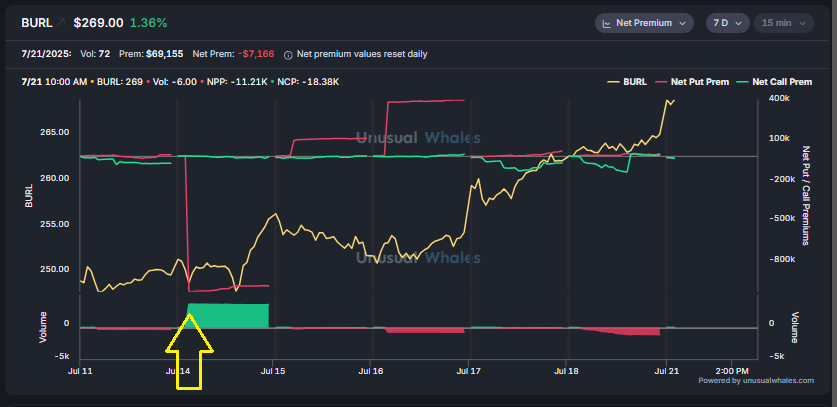Toggle the BURL series in chart legend
837x407 pixels.
627,82
